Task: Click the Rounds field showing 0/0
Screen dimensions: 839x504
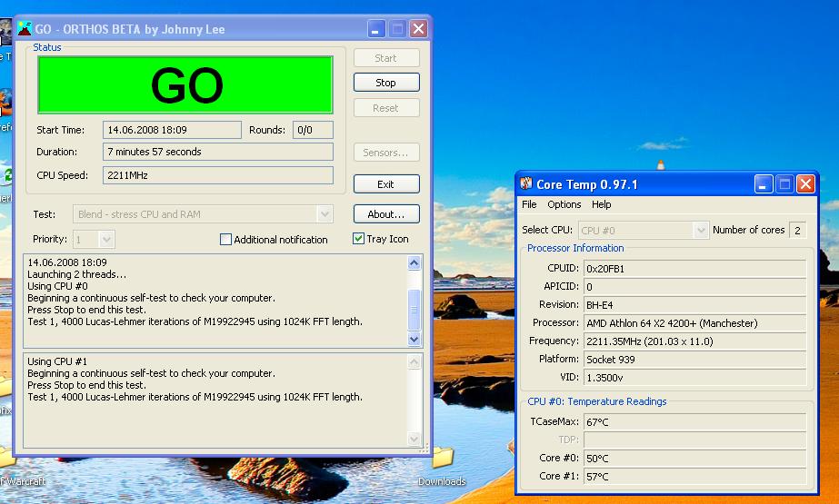Action: point(313,130)
